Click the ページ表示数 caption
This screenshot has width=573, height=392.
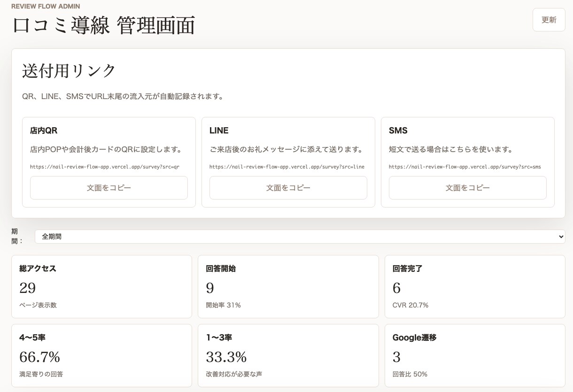(x=38, y=305)
